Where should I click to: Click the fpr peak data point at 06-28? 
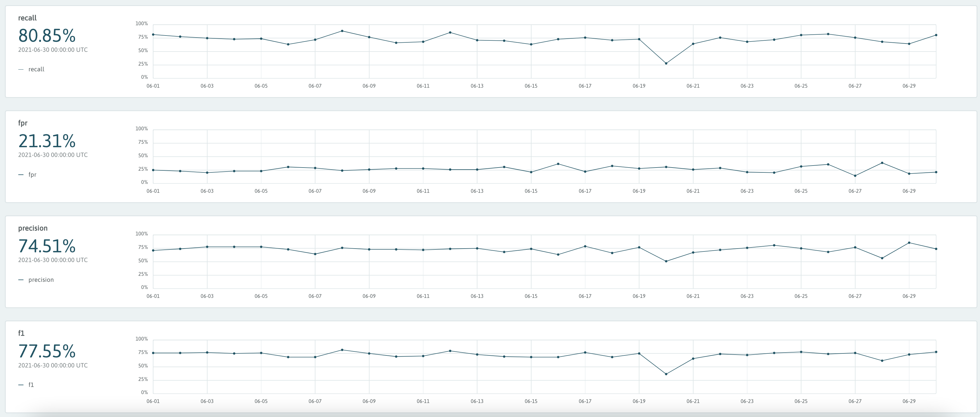[882, 163]
